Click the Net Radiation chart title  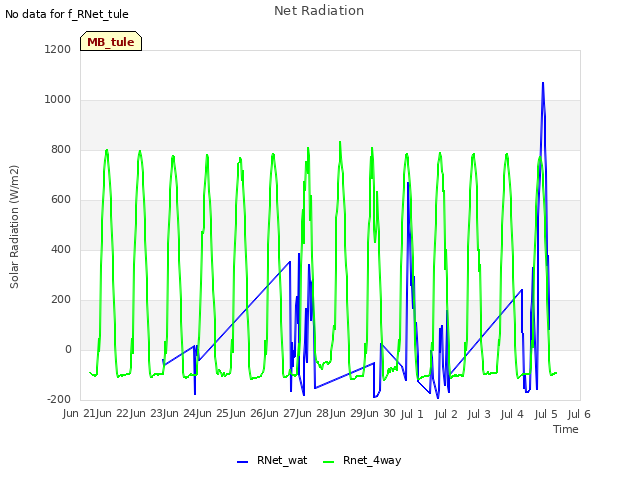coord(319,11)
